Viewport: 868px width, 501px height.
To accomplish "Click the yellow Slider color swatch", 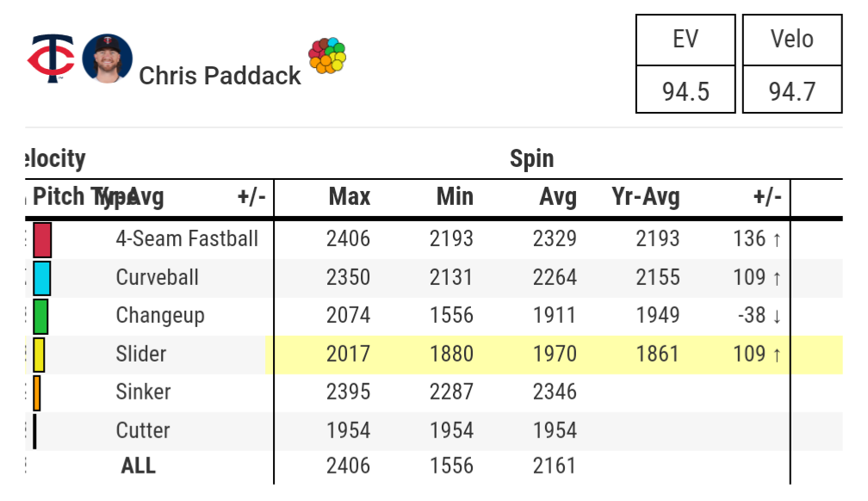I will coord(39,354).
